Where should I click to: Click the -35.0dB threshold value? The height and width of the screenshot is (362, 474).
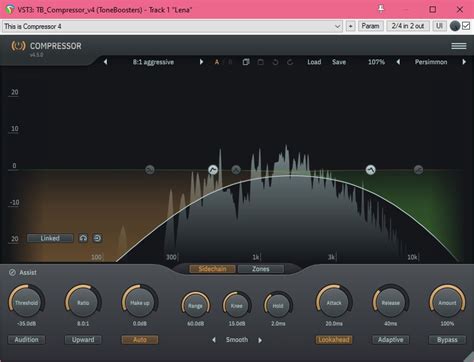(x=26, y=324)
